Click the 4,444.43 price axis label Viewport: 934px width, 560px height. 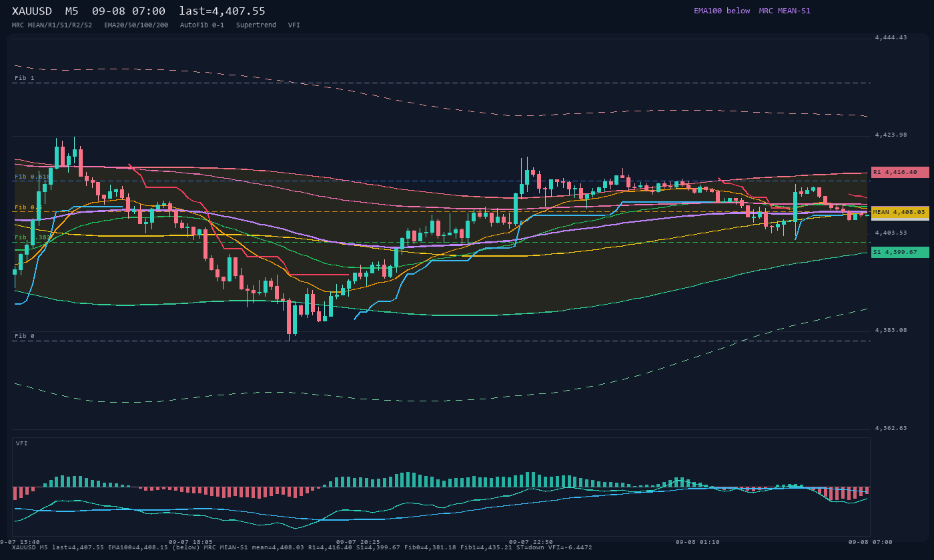pyautogui.click(x=891, y=37)
